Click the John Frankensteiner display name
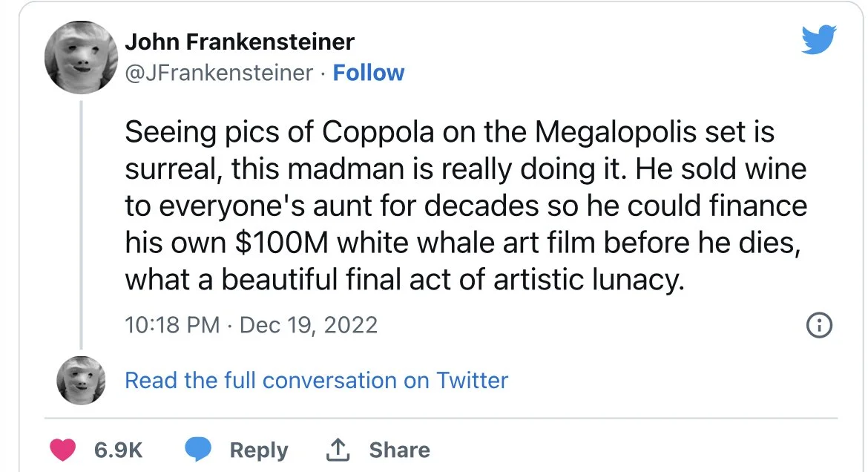868x472 pixels. pos(240,42)
